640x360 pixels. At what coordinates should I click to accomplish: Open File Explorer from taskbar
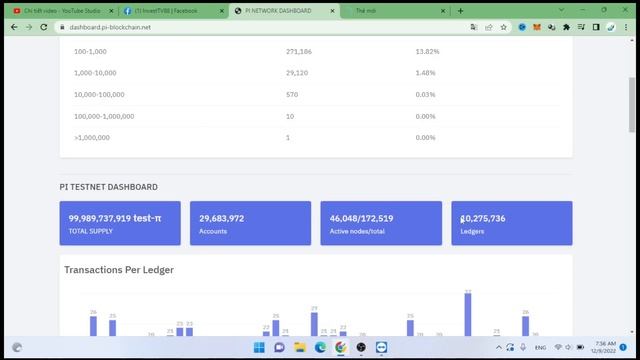(300, 347)
